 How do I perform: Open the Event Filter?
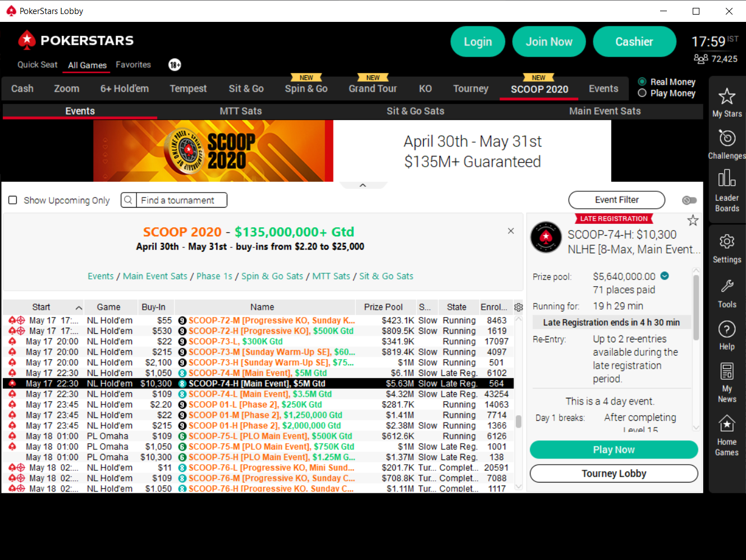617,200
